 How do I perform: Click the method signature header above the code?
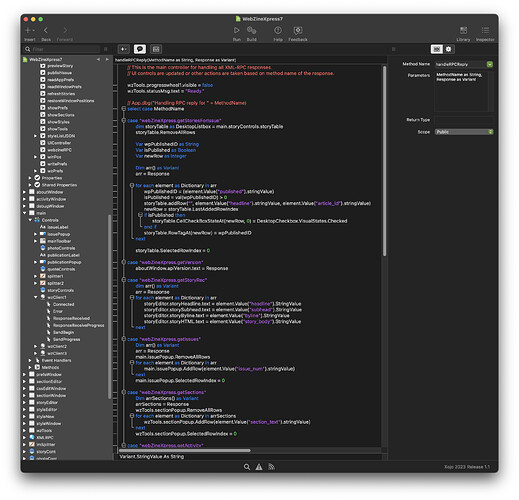[x=175, y=60]
